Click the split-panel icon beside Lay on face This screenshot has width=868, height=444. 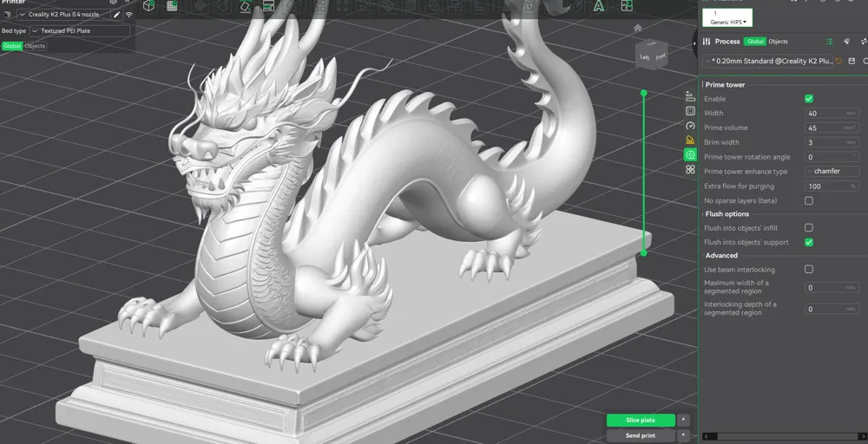point(268,5)
